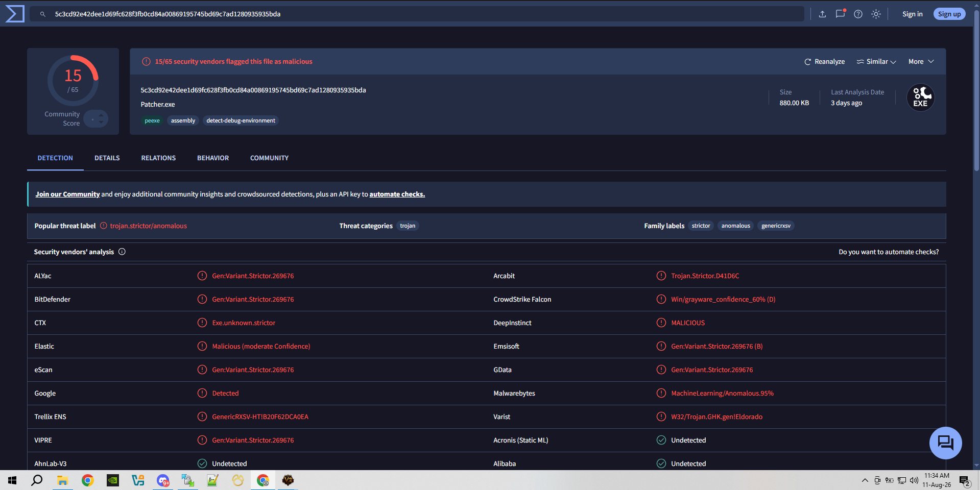Open Windows taskbar search

pyautogui.click(x=37, y=480)
